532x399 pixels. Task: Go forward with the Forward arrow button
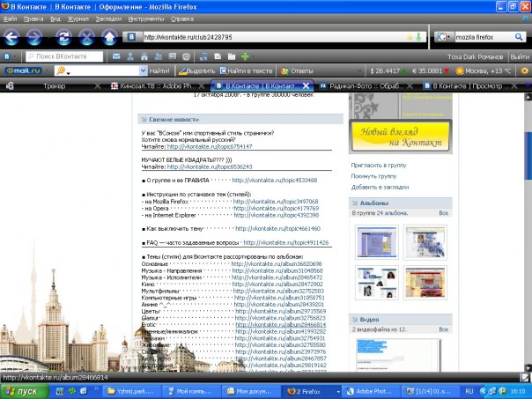click(x=35, y=37)
